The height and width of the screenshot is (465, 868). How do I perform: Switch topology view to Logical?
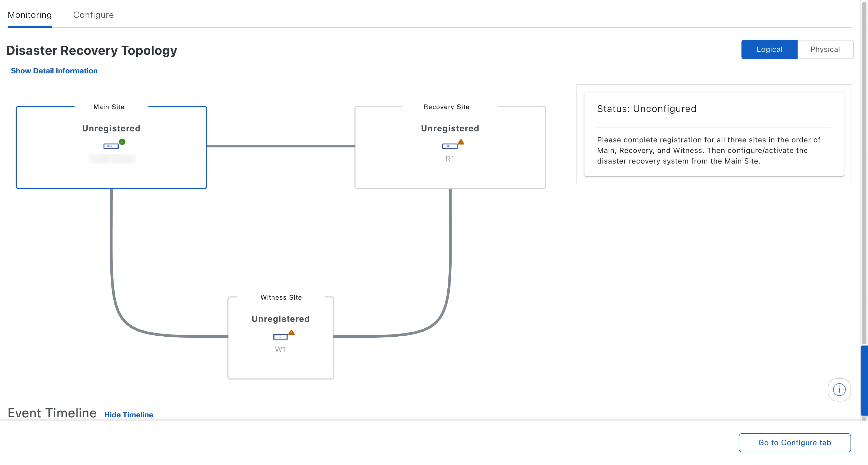[x=769, y=49]
